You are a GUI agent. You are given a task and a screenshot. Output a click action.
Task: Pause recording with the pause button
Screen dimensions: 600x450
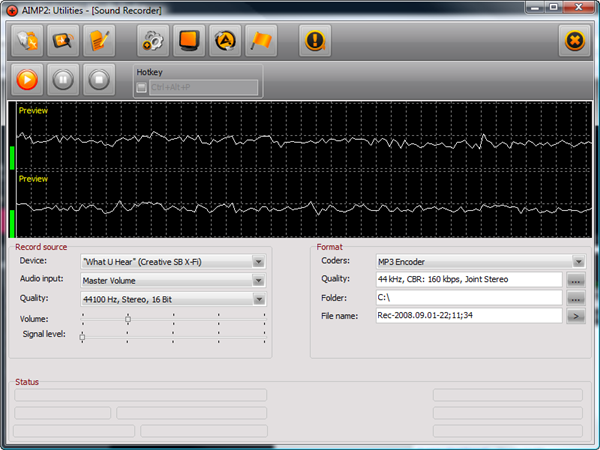pyautogui.click(x=63, y=80)
